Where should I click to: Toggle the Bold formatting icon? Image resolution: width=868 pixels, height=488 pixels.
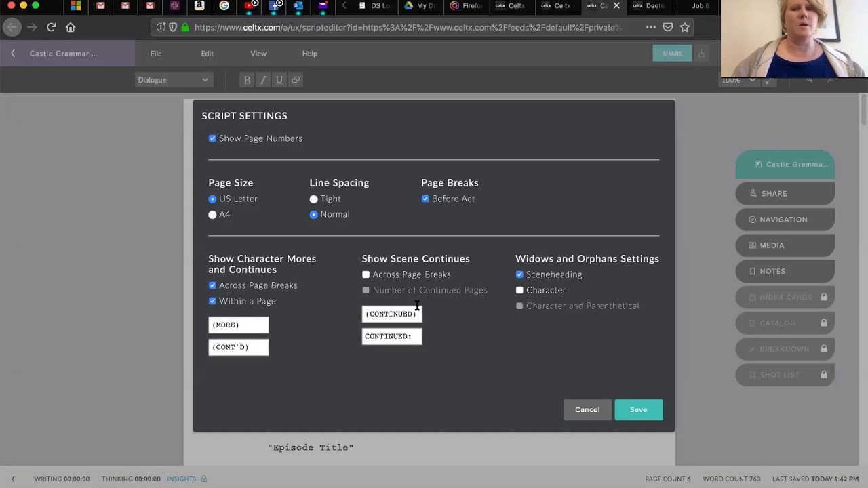[247, 80]
